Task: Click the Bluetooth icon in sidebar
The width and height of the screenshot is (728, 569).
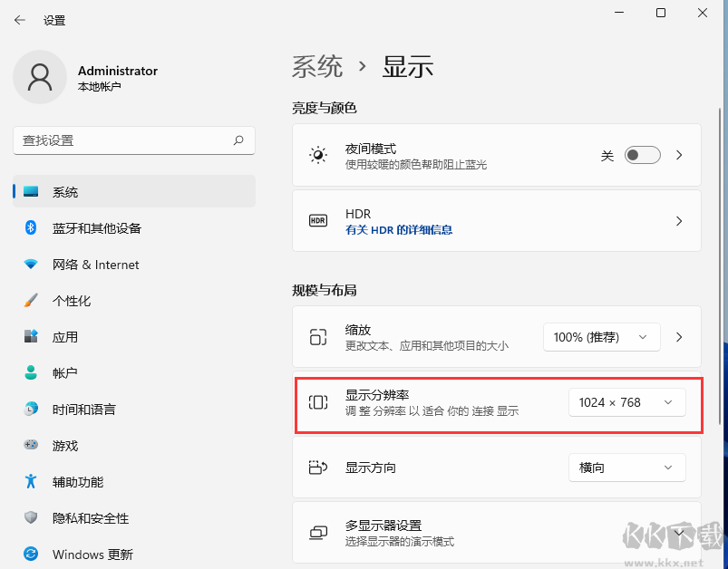Action: pyautogui.click(x=31, y=228)
